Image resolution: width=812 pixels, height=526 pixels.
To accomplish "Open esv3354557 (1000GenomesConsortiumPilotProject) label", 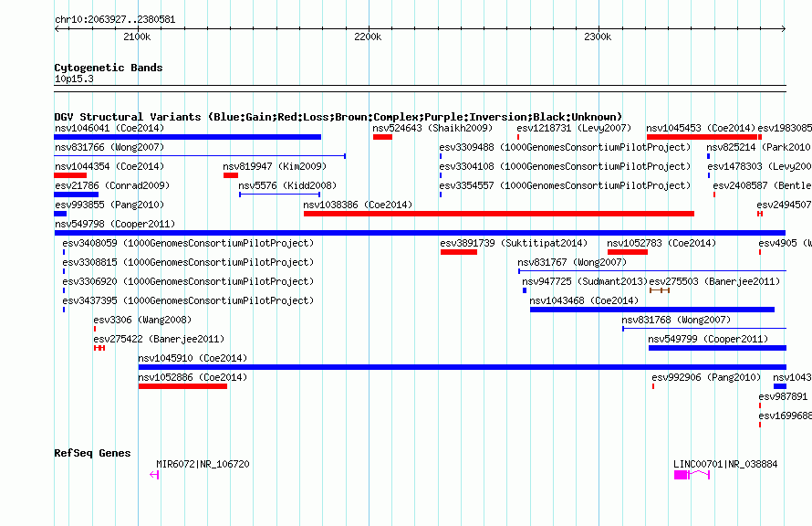I will click(565, 185).
